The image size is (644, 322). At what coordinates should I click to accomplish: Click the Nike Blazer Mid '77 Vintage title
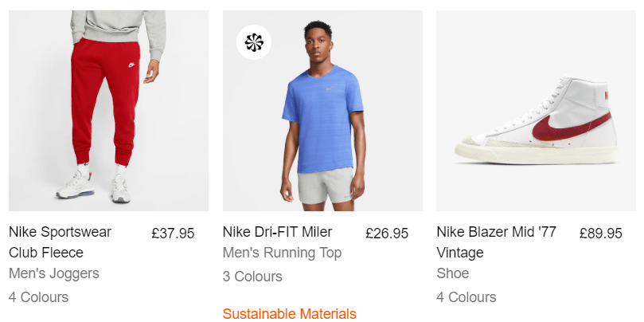[x=496, y=241]
